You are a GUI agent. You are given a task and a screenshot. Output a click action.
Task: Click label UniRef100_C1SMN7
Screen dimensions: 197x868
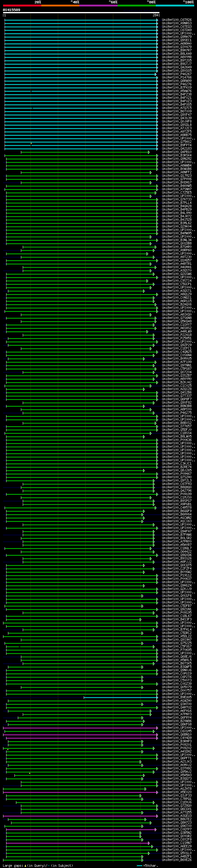(x=177, y=843)
